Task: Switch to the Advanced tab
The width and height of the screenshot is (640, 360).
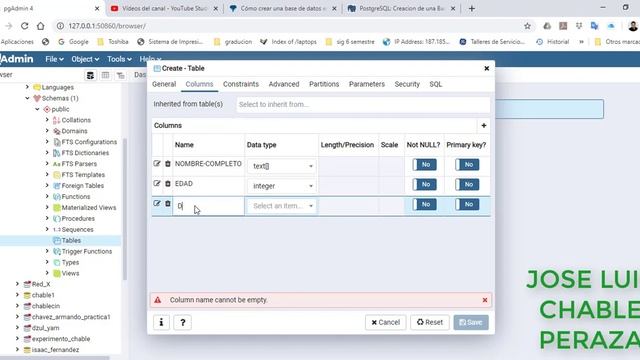Action: point(284,84)
